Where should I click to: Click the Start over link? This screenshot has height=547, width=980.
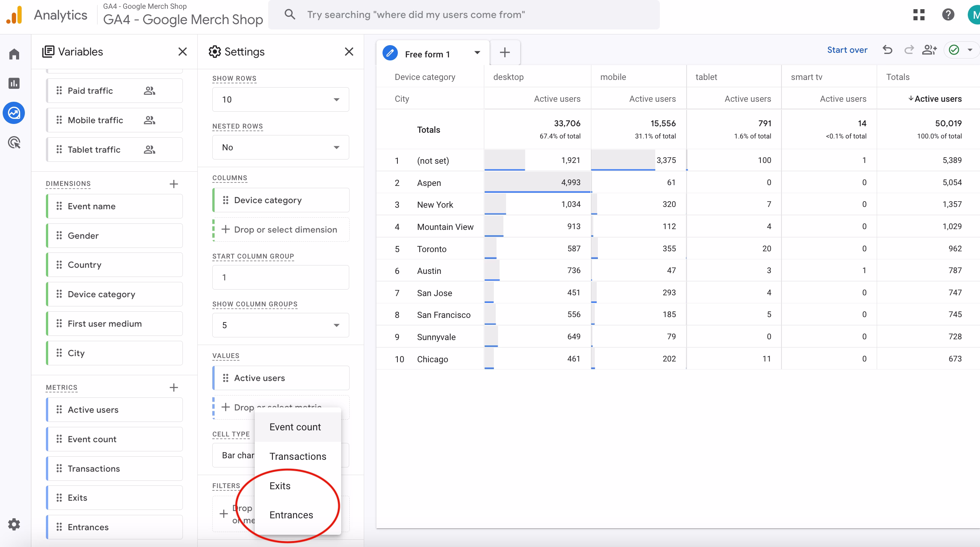point(847,50)
